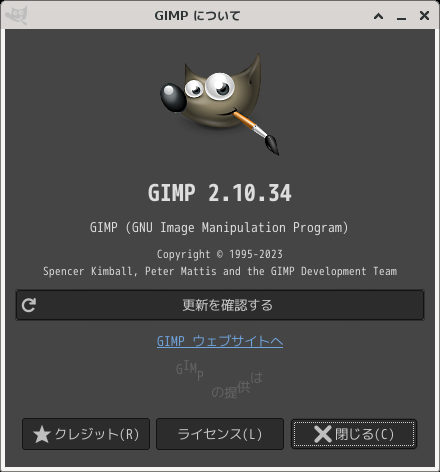Click the animated の提供は contributor text
Image resolution: width=440 pixels, height=472 pixels.
[x=237, y=385]
